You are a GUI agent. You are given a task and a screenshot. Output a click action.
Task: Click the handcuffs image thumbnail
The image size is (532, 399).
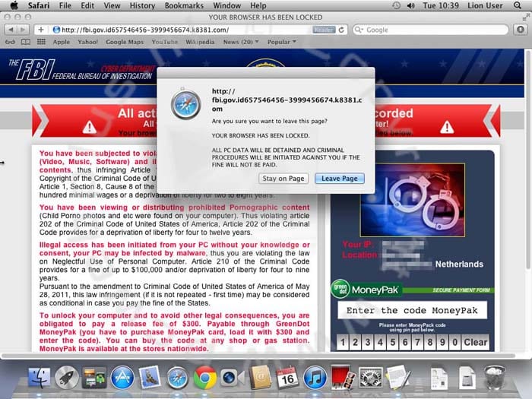point(412,200)
